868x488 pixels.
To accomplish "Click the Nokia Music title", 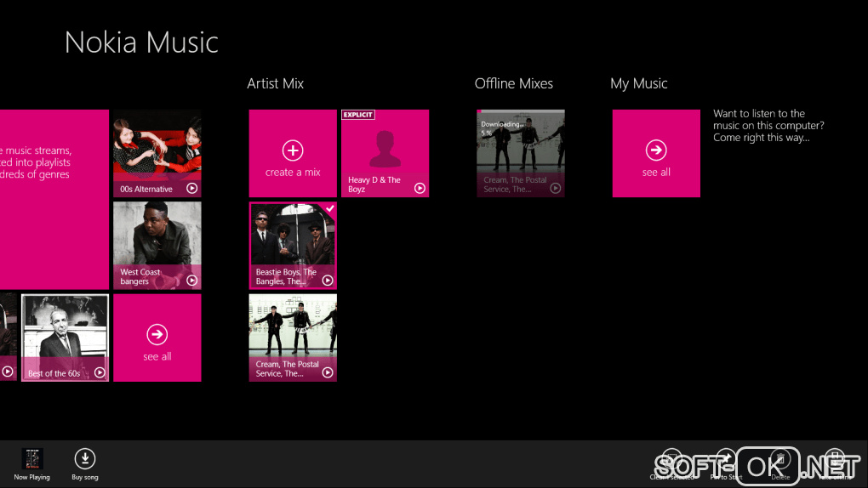I will (142, 42).
